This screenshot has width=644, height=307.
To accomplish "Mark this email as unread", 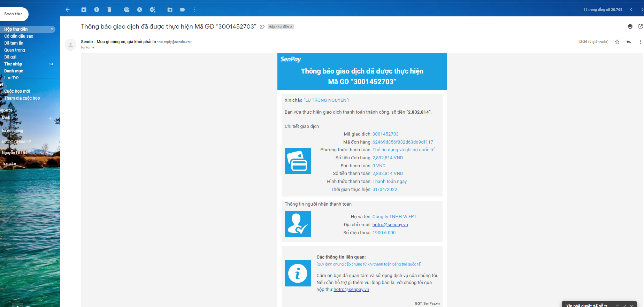I will (x=127, y=10).
